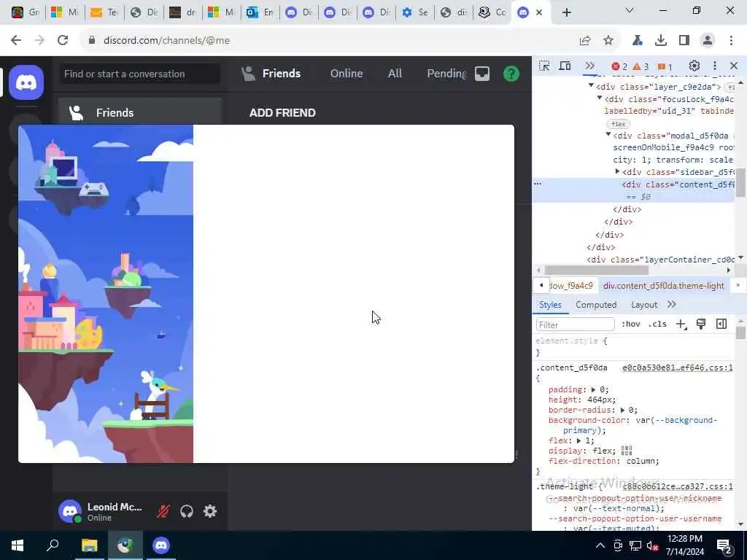The image size is (747, 560).
Task: Expand the padding shorthand triangle
Action: click(593, 389)
